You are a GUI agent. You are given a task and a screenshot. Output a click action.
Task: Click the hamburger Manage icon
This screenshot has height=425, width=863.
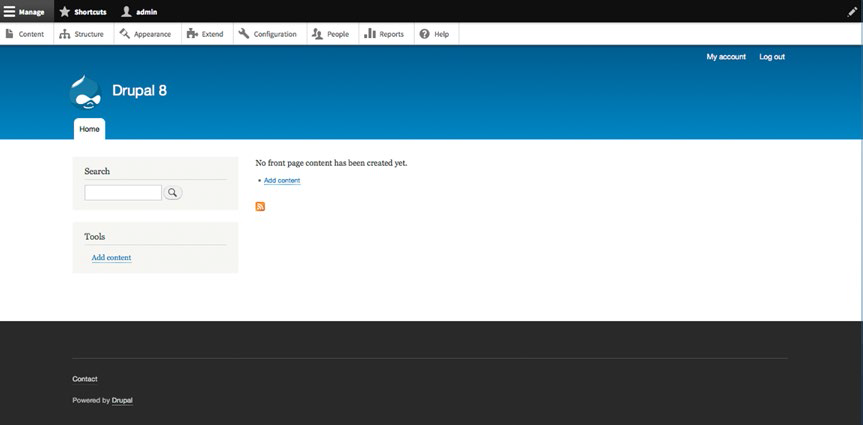9,12
